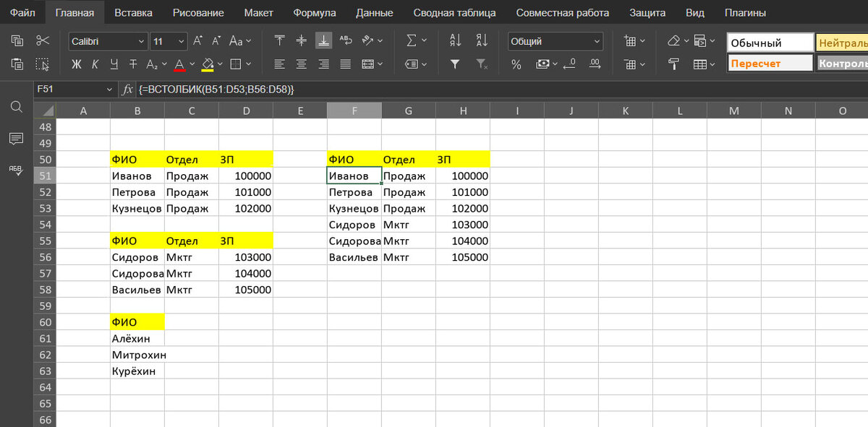This screenshot has height=427, width=868.
Task: Justify text in cell
Action: pos(346,64)
